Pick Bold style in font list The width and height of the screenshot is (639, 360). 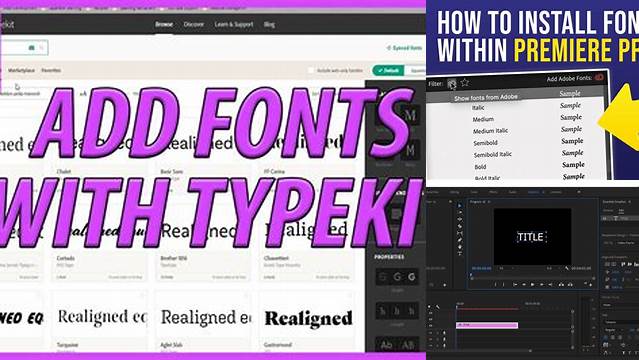[x=480, y=167]
